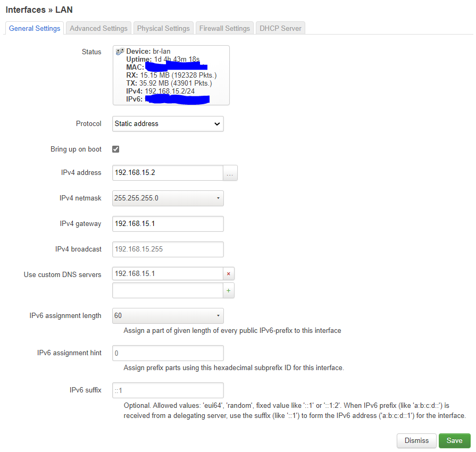Image resolution: width=476 pixels, height=452 pixels.
Task: Open the IPv6 assignment length dropdown
Action: pyautogui.click(x=168, y=316)
